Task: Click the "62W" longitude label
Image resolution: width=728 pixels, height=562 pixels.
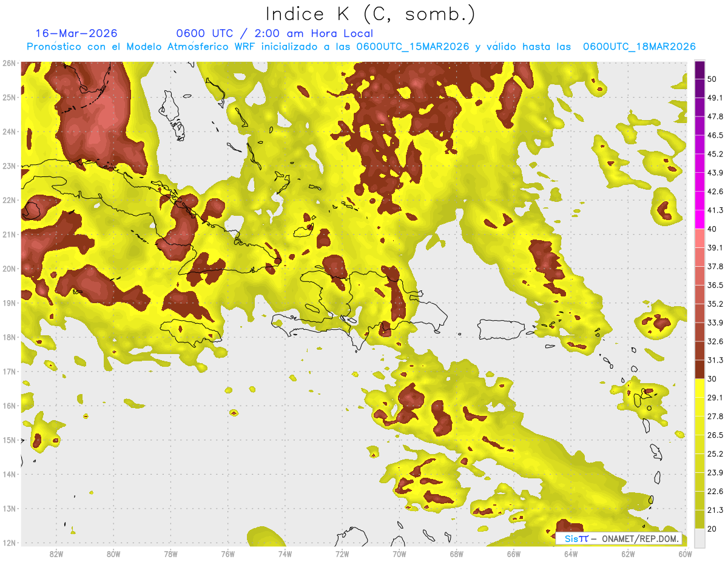Action: click(628, 554)
